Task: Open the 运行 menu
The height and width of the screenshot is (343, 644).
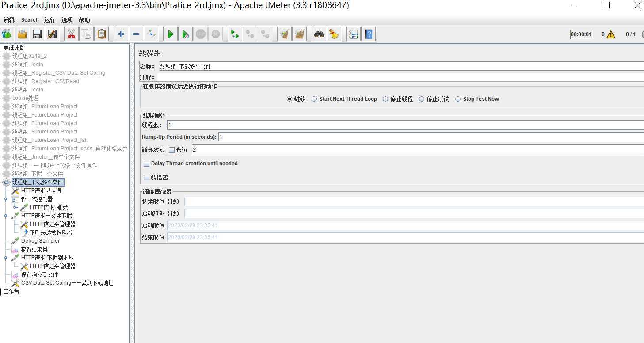Action: [x=50, y=20]
